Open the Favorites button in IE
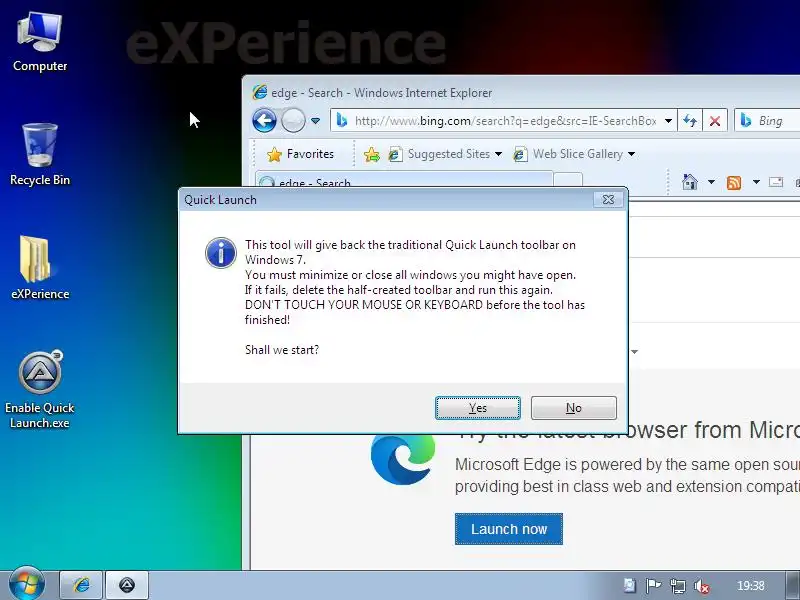Image resolution: width=800 pixels, height=600 pixels. point(300,154)
